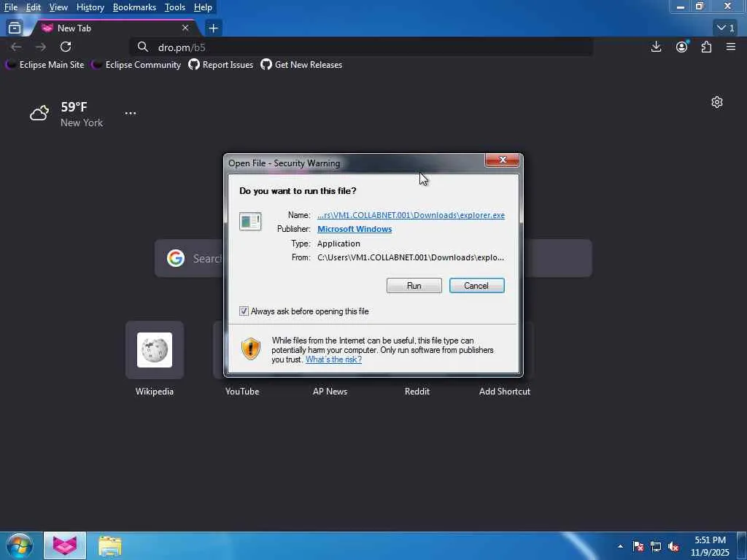This screenshot has width=747, height=560.
Task: Click the Microsoft Windows publisher link
Action: pos(355,229)
